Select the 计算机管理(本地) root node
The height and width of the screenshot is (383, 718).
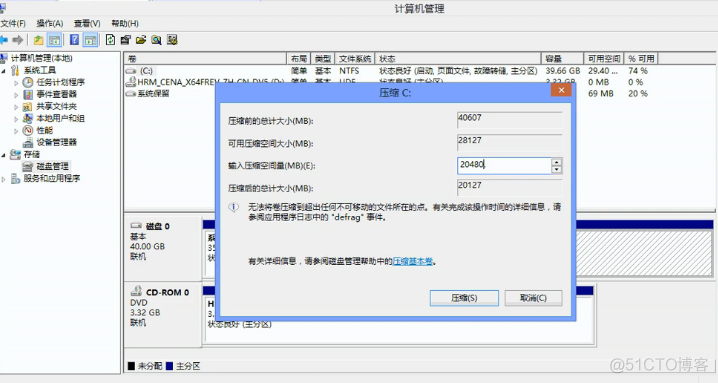click(42, 58)
